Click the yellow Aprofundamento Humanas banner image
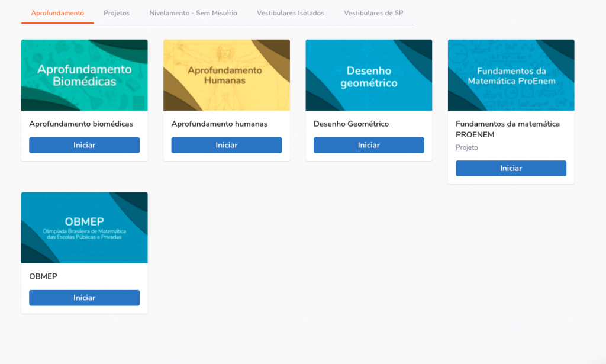 226,75
